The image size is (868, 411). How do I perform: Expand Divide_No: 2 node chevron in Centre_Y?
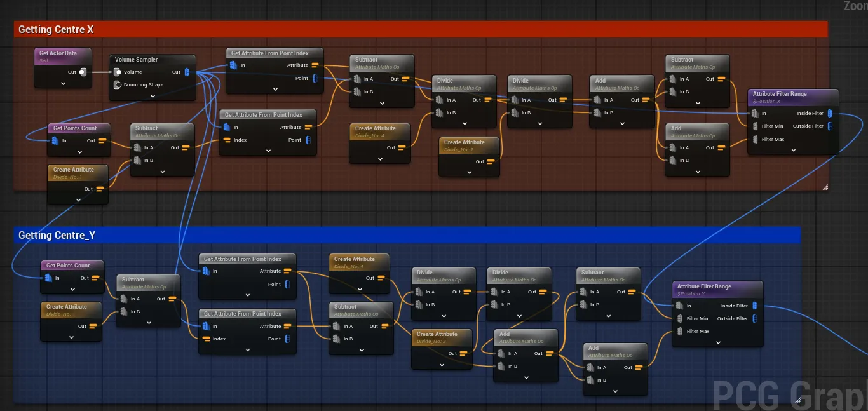point(442,365)
